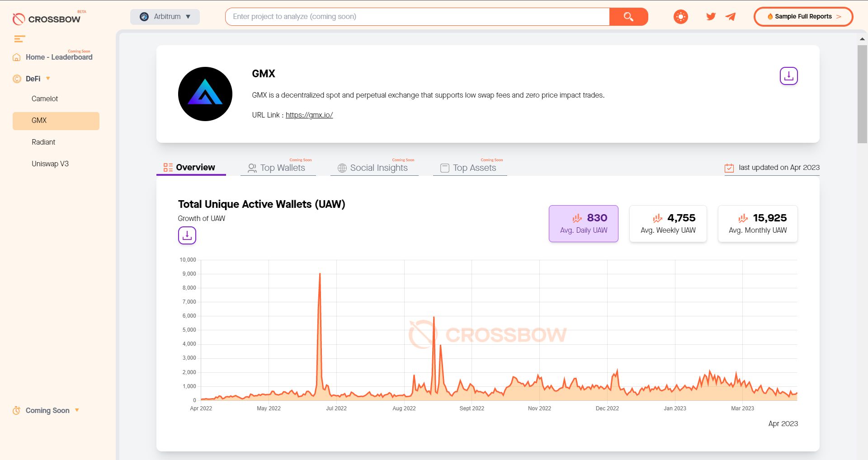Toggle the sun light-mode icon
The width and height of the screenshot is (868, 460).
click(x=680, y=17)
